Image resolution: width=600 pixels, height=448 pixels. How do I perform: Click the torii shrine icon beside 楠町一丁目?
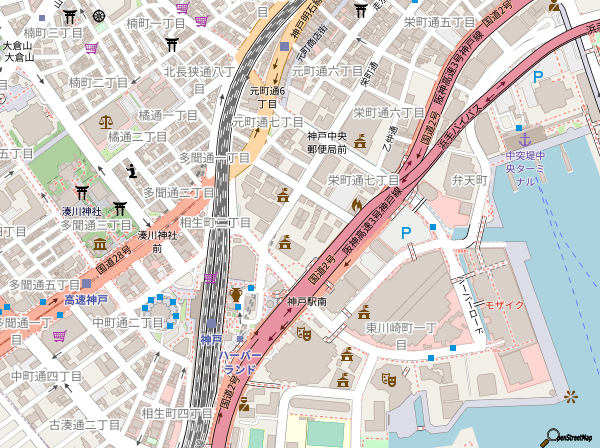(x=172, y=44)
